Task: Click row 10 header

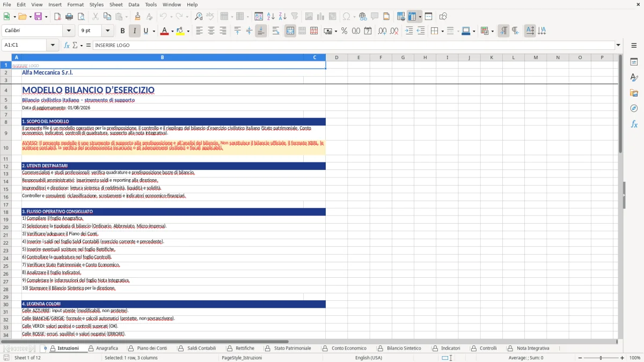Action: click(x=5, y=147)
